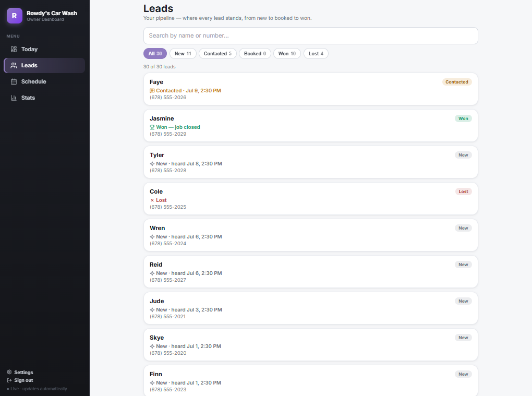Open Skye's lead name
This screenshot has width=532, height=396.
click(156, 338)
